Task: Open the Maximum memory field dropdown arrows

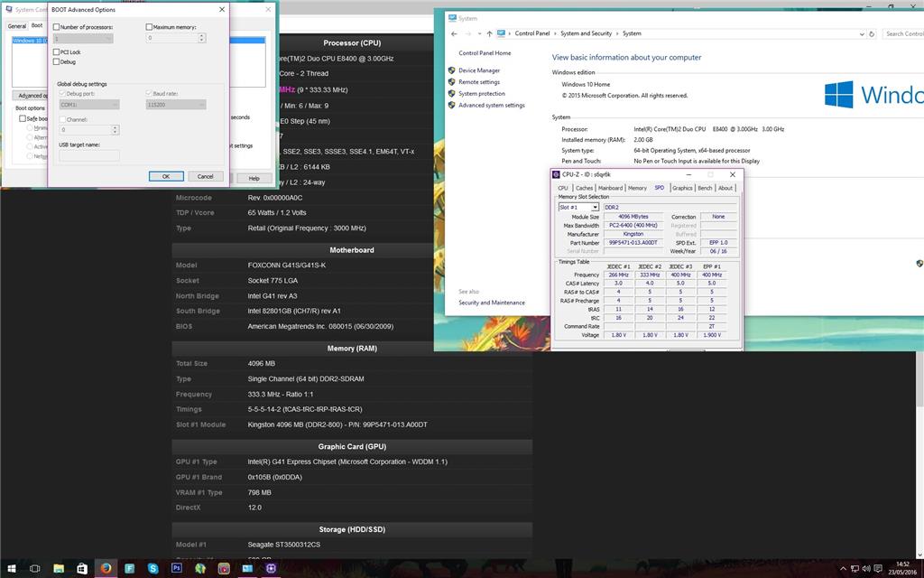Action: point(200,39)
